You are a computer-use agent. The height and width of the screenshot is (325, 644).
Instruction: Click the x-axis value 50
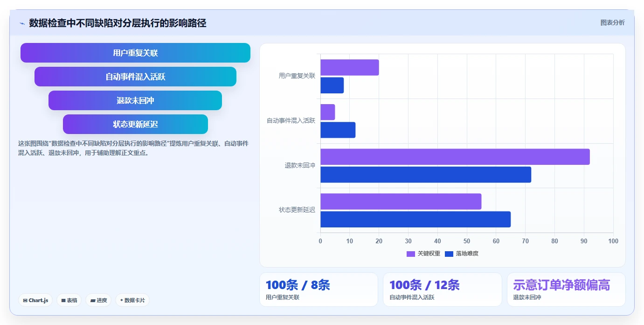click(467, 241)
